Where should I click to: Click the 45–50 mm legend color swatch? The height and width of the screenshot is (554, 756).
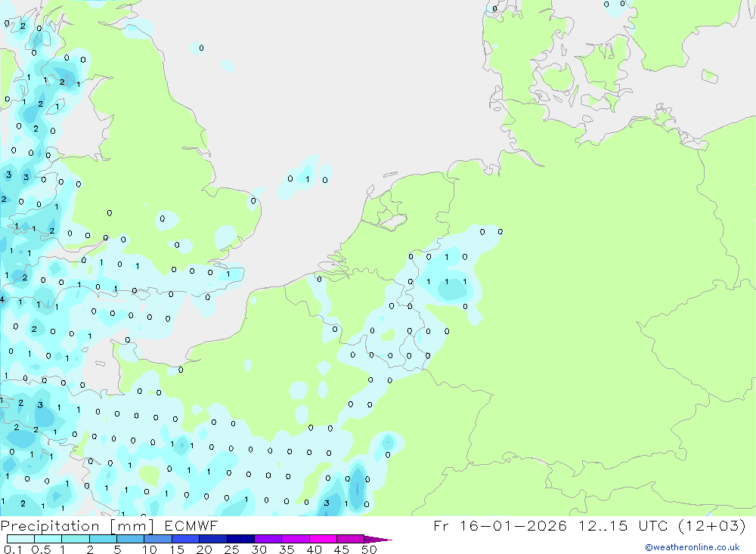351,539
